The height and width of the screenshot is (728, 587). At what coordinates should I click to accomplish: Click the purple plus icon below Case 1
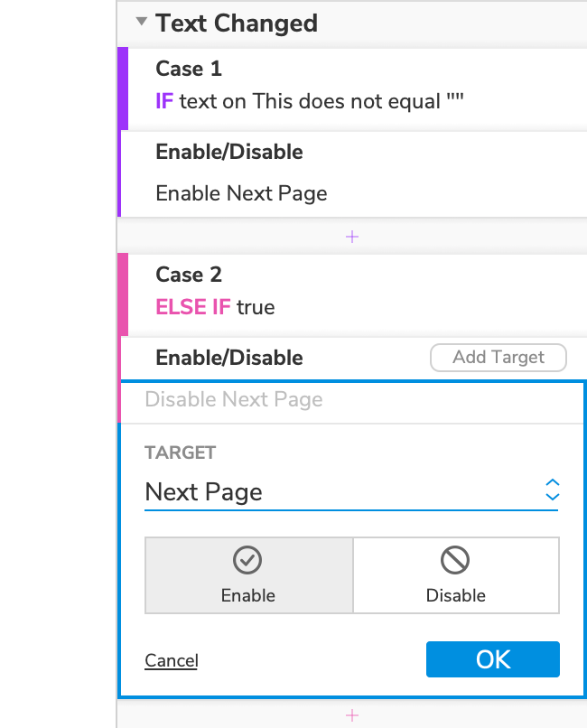click(x=352, y=237)
